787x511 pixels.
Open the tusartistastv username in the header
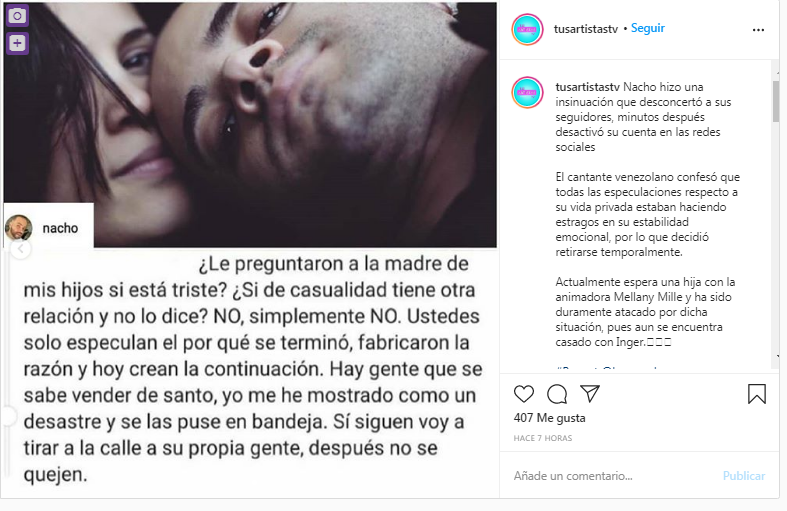tap(586, 29)
